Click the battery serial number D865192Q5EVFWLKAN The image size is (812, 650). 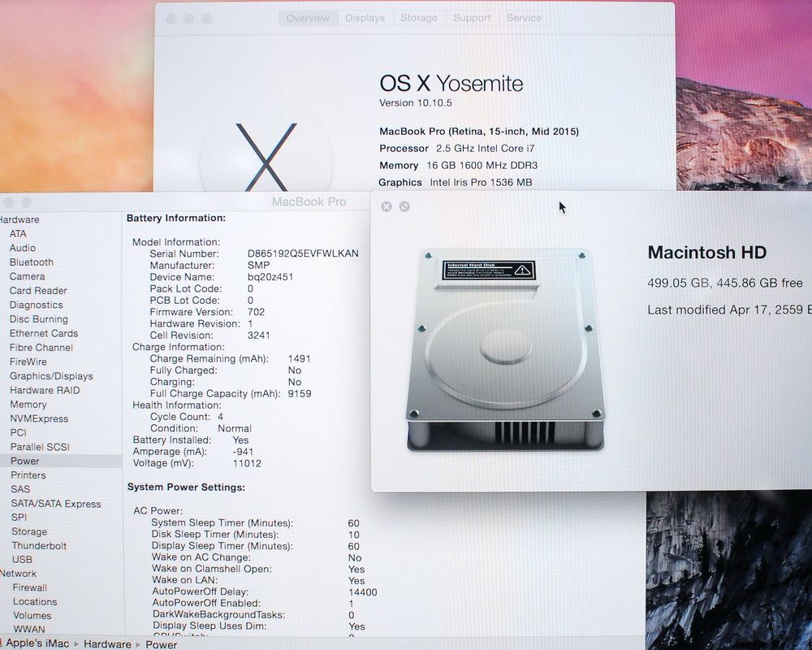pos(303,253)
